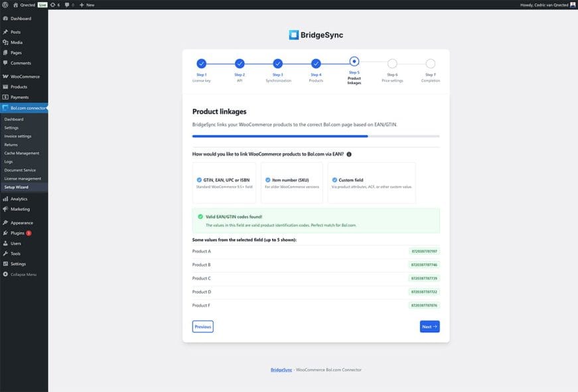Open Invoice settings submenu item
Viewport: 578px width, 392px height.
click(x=17, y=136)
